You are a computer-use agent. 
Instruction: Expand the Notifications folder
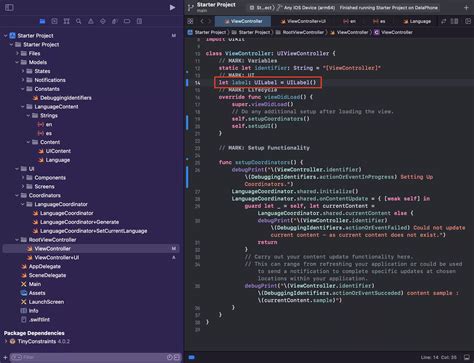(x=23, y=80)
